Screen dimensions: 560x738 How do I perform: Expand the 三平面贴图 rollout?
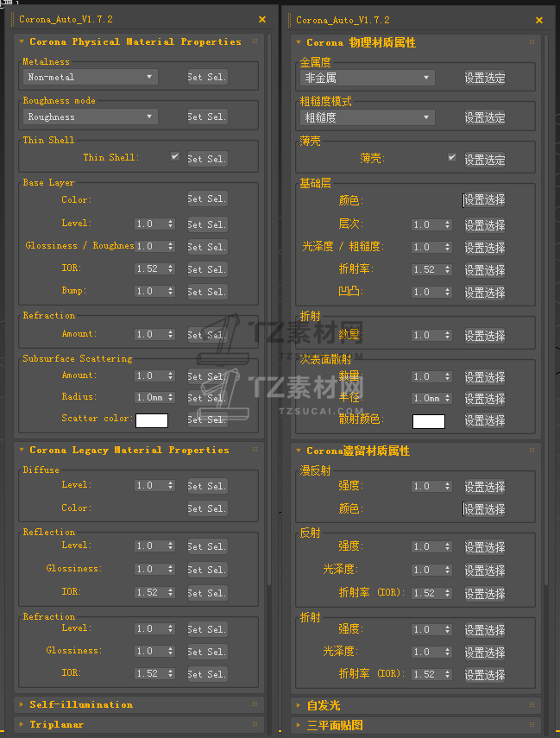point(299,725)
